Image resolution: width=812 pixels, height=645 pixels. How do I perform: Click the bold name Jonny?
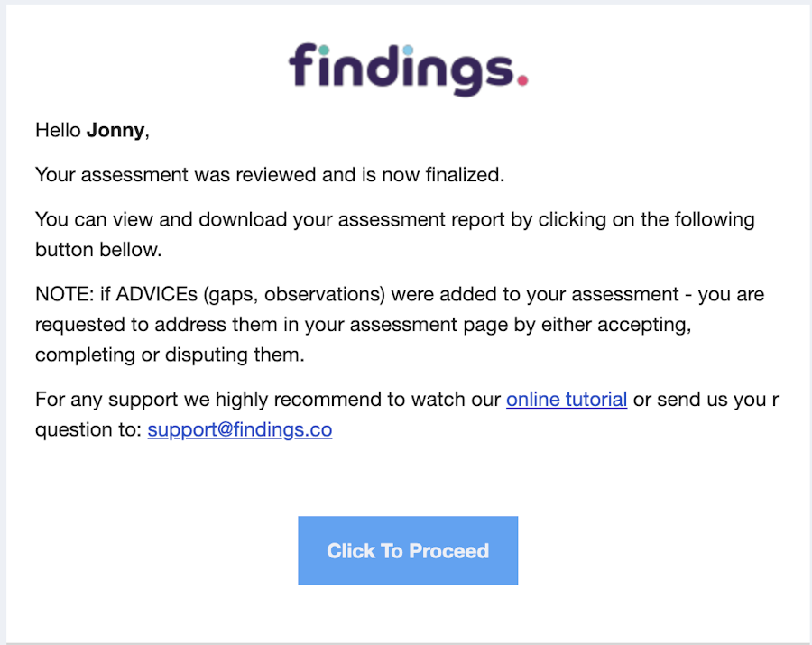point(115,130)
